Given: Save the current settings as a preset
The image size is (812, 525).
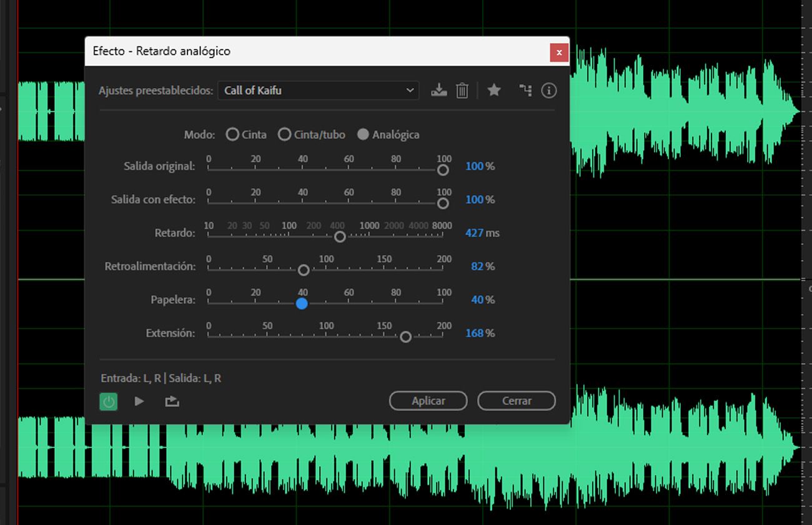Looking at the screenshot, I should click(439, 90).
